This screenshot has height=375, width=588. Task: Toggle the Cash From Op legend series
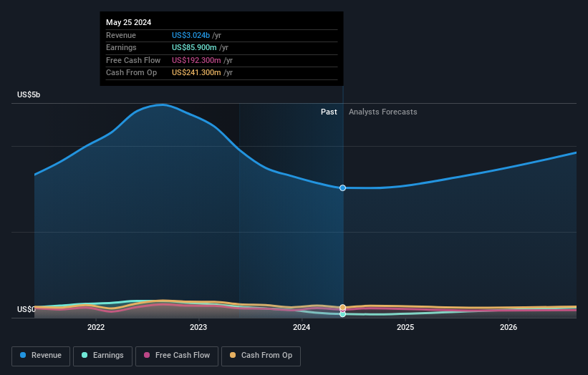point(261,356)
